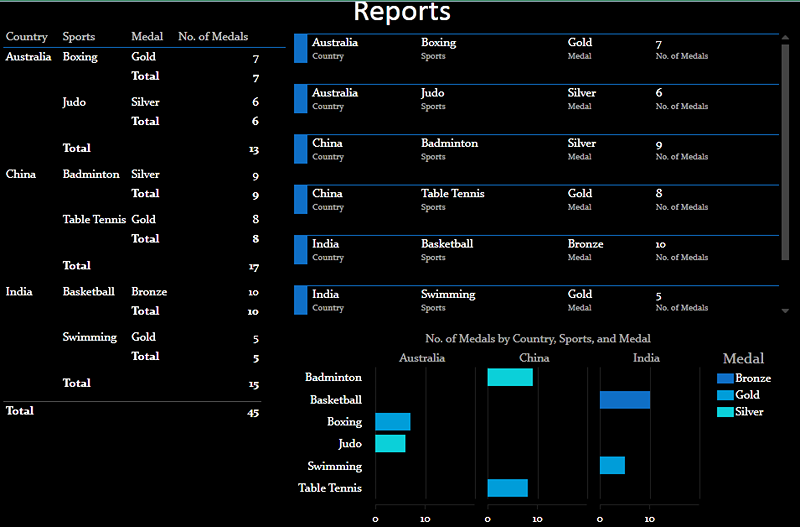Click the Silver legend color swatch
Screen dimensions: 800x527
[725, 412]
